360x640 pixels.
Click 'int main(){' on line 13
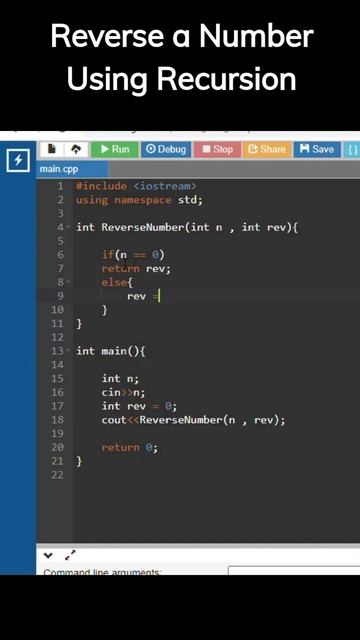(111, 351)
